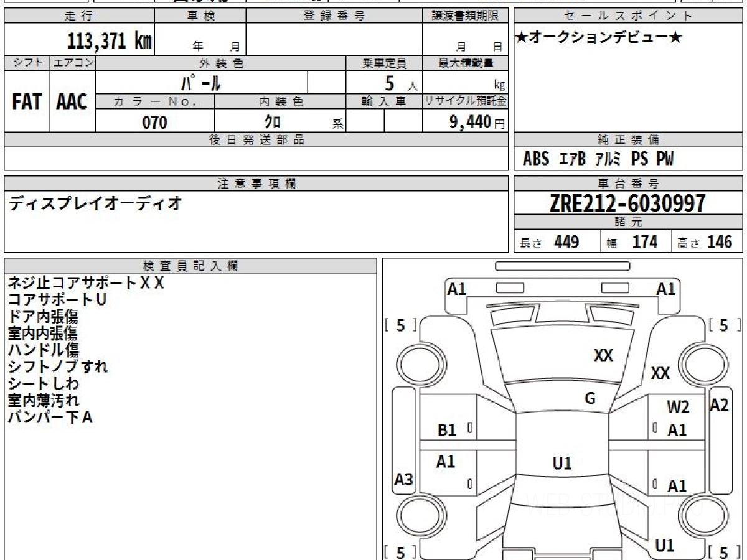Select the アルミ equipment entry
This screenshot has width=747, height=560.
pyautogui.click(x=608, y=159)
